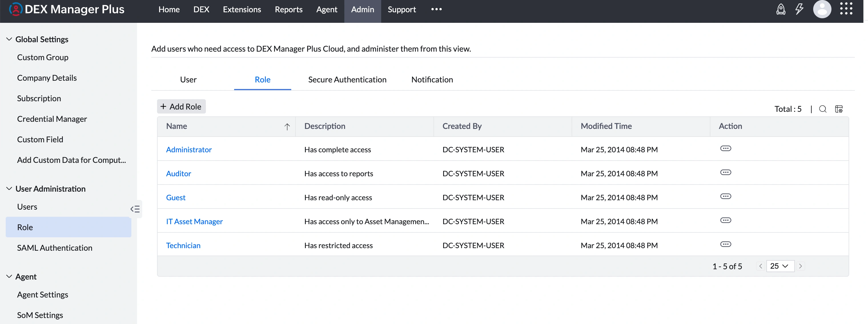Open the Auditor role link
Screen dimensions: 868x324
click(x=178, y=174)
